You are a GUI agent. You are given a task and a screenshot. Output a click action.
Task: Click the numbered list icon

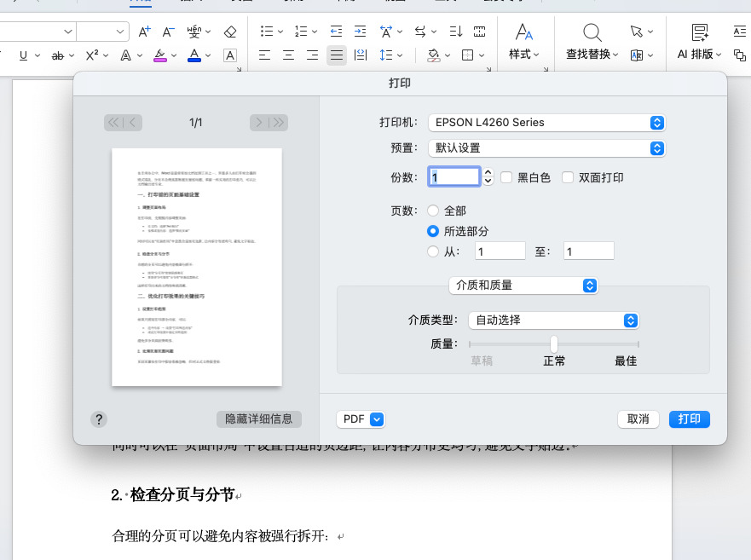301,32
